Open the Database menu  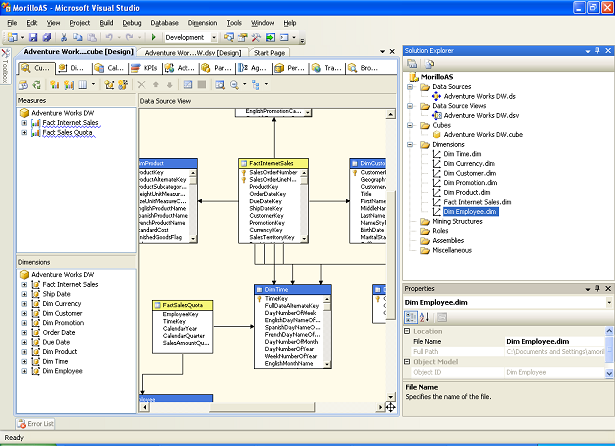165,23
